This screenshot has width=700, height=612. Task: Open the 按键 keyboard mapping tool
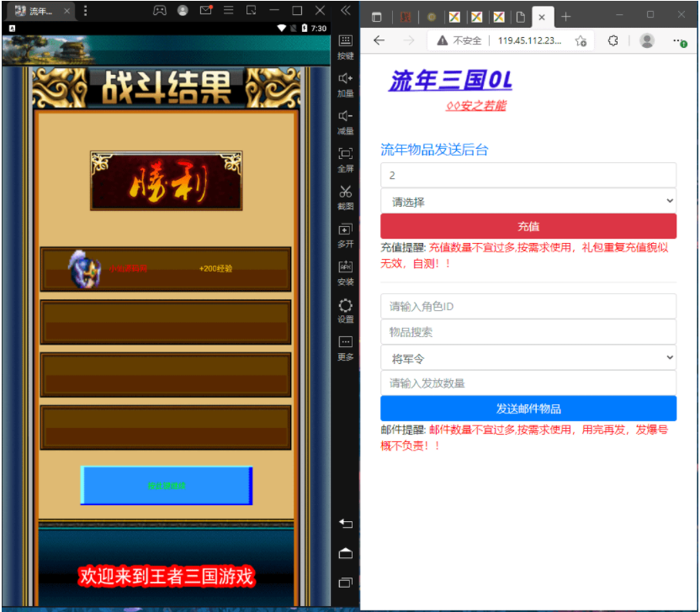coord(345,45)
